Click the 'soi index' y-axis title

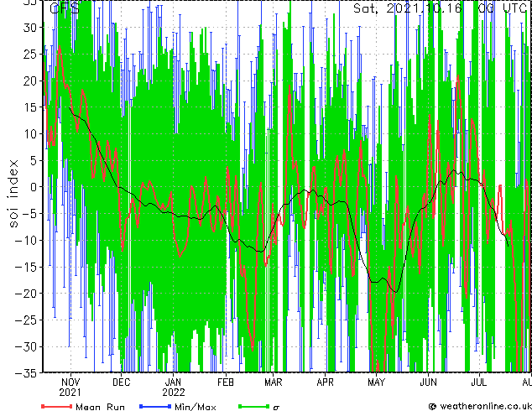tap(13, 193)
